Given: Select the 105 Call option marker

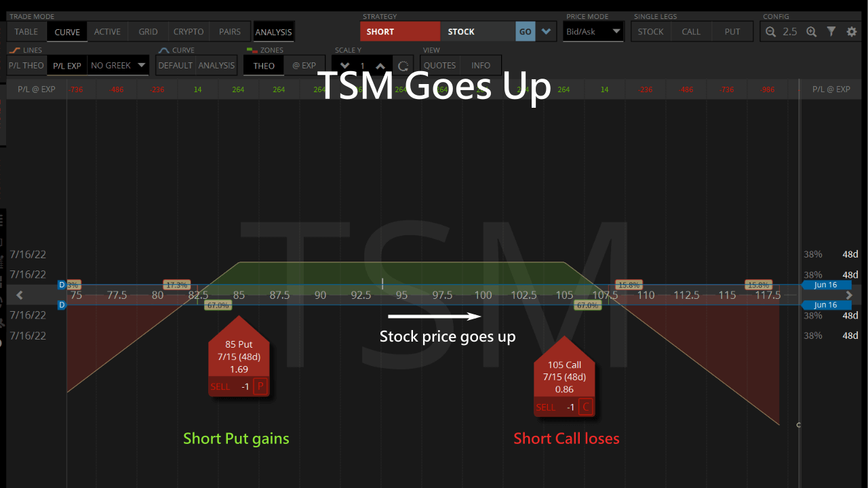Looking at the screenshot, I should [564, 377].
